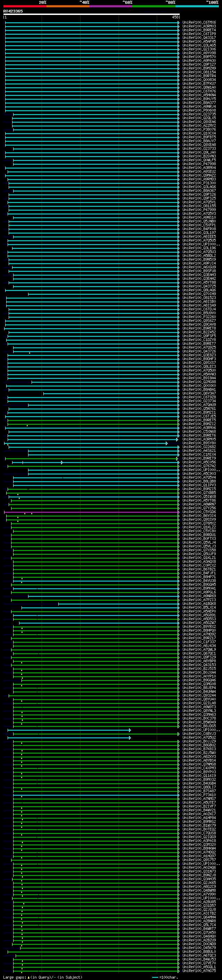Select hit UniRef100_P80608
The height and width of the screenshot is (980, 222).
[x=199, y=110]
